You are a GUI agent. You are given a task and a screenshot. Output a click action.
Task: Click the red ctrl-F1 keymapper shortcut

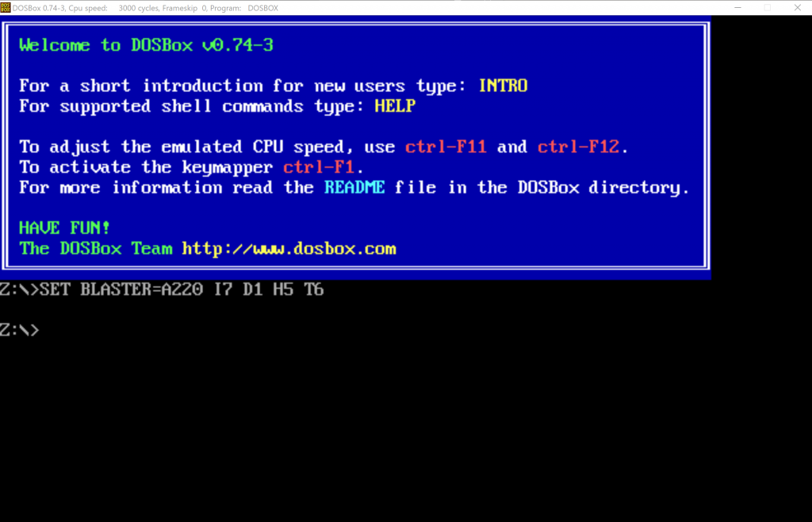pos(319,167)
